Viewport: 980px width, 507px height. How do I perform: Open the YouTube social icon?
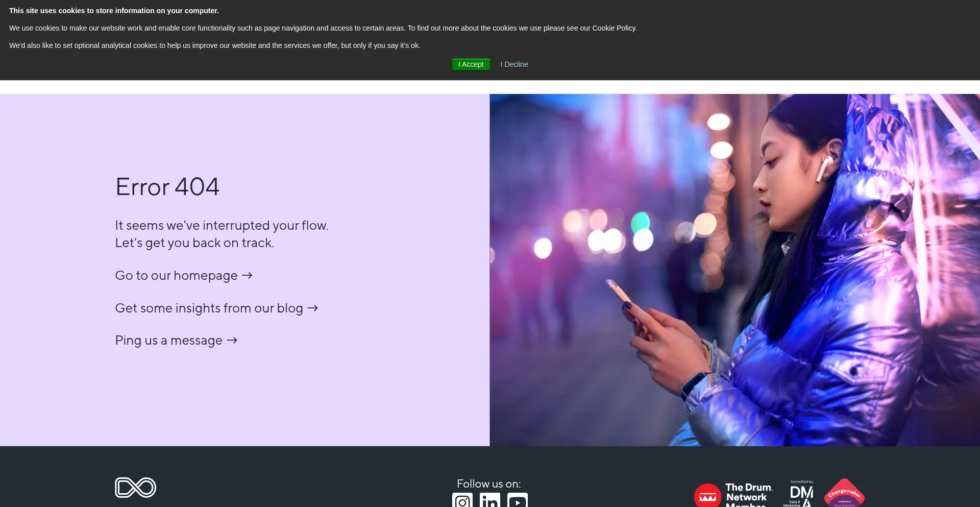pos(518,500)
